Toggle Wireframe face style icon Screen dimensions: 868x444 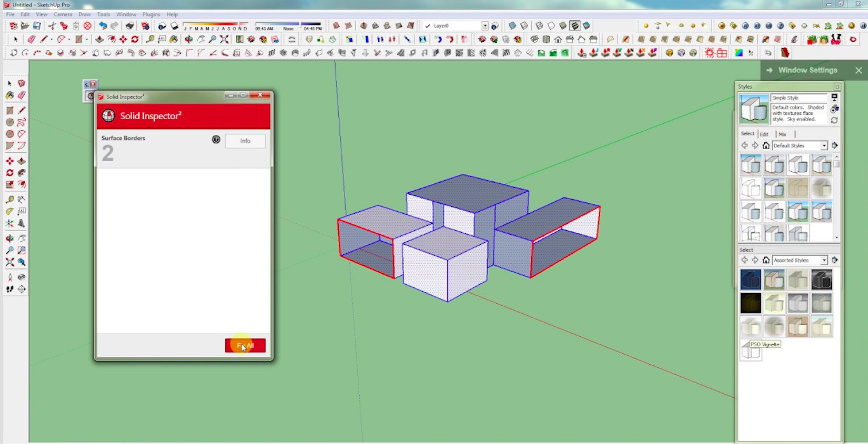click(539, 26)
